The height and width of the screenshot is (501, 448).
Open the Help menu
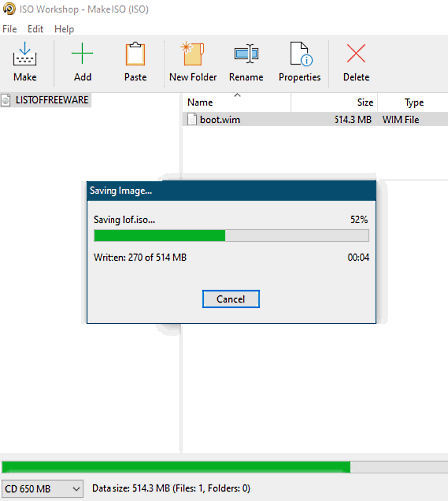tap(64, 29)
